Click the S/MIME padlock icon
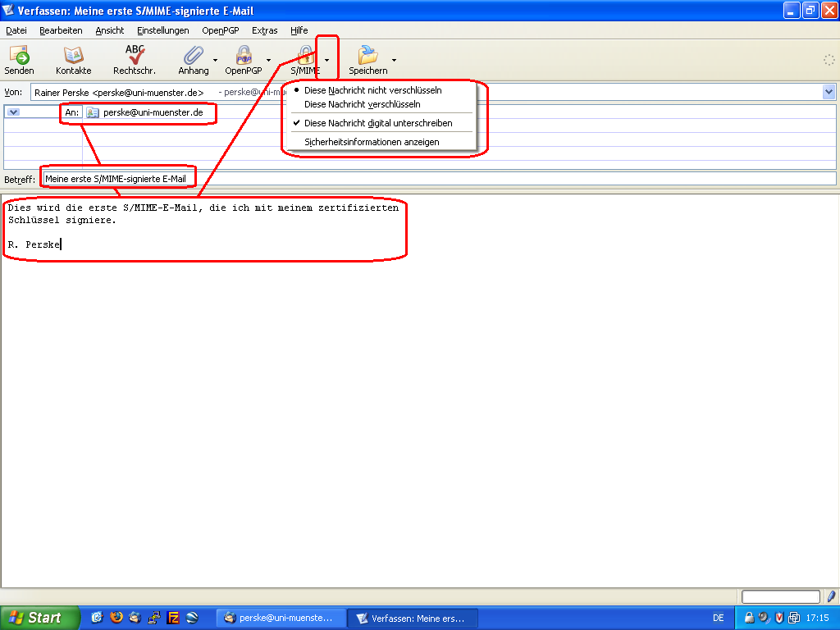Viewport: 840px width, 630px height. pyautogui.click(x=305, y=56)
